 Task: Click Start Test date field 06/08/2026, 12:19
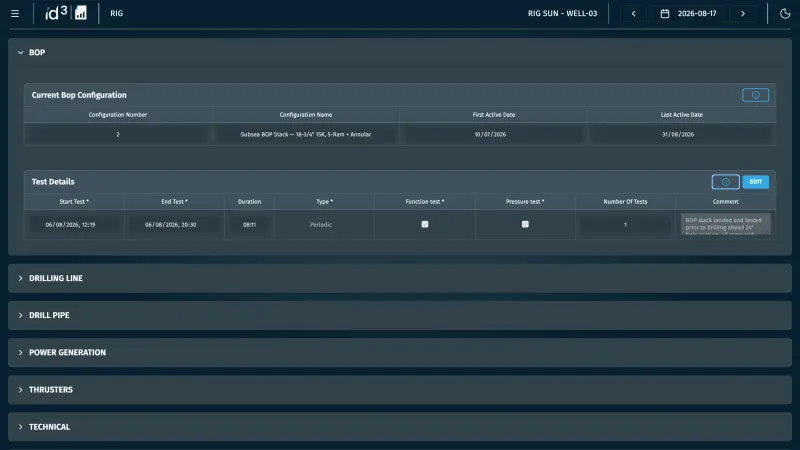(x=74, y=224)
